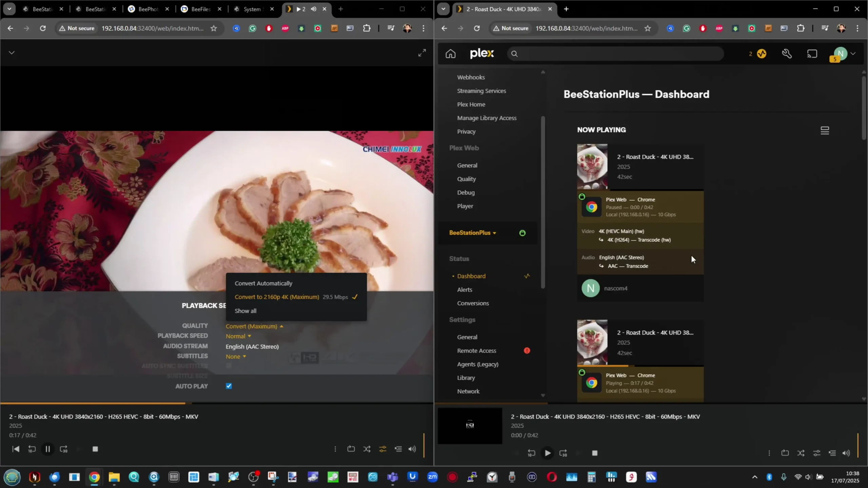
Task: Adjust right player volume bar
Action: coord(858,445)
